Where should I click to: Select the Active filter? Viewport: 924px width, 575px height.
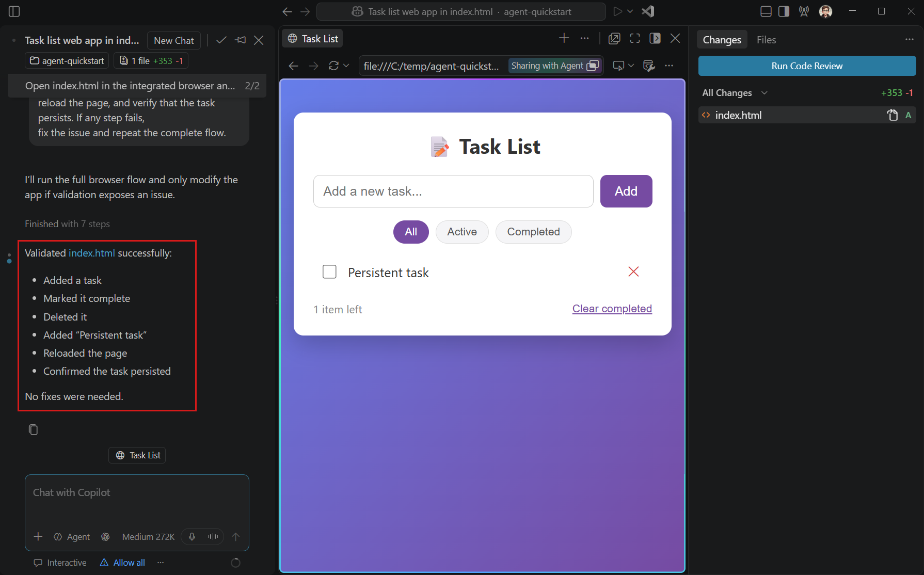coord(462,232)
